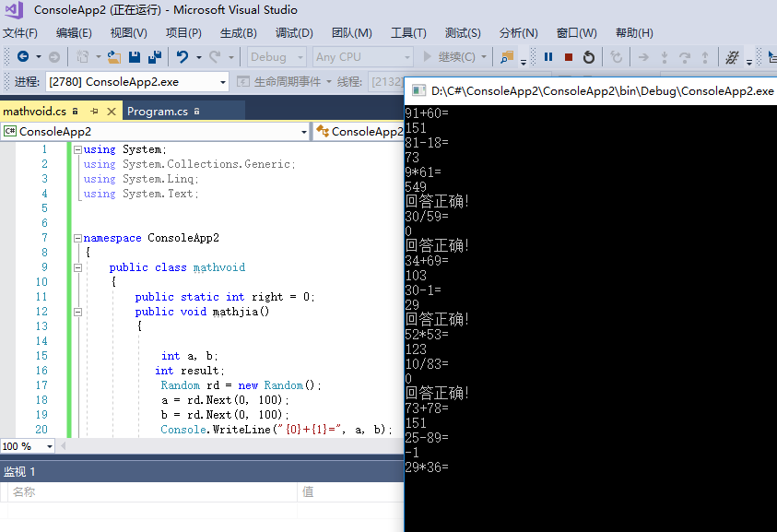Collapse the mathjia method block
Screen dimensions: 777x532
pyautogui.click(x=77, y=312)
